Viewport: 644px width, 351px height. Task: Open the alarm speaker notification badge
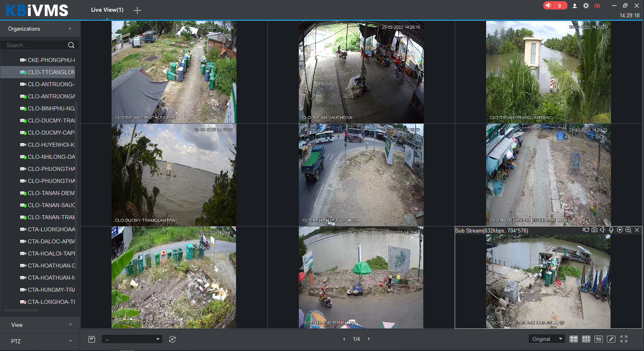click(x=555, y=6)
